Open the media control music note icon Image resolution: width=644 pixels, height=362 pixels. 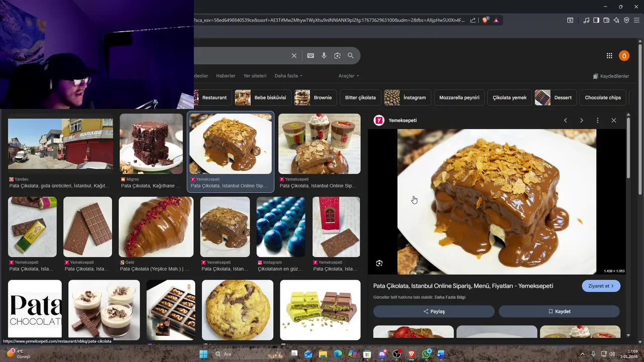(x=586, y=20)
